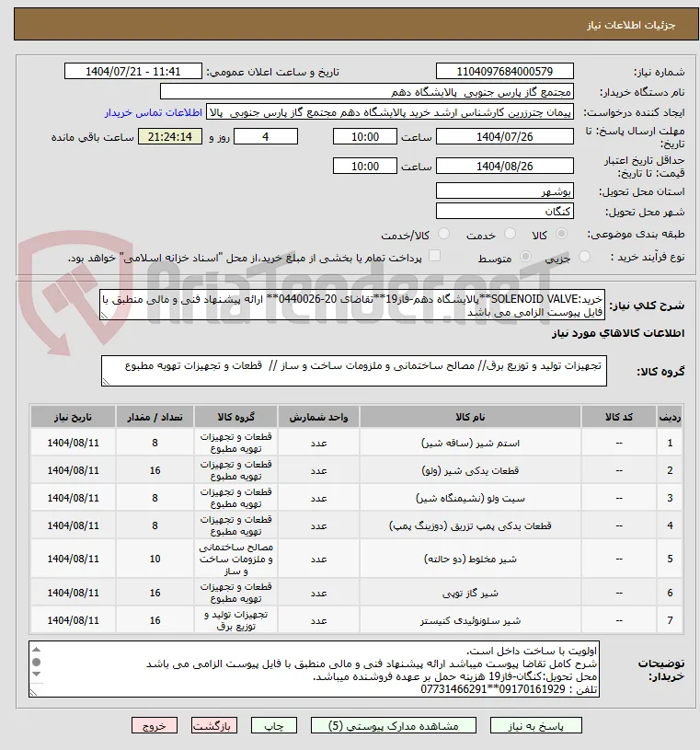The width and height of the screenshot is (700, 750).
Task: Click the تاریخ نیاز column header
Action: click(x=73, y=417)
